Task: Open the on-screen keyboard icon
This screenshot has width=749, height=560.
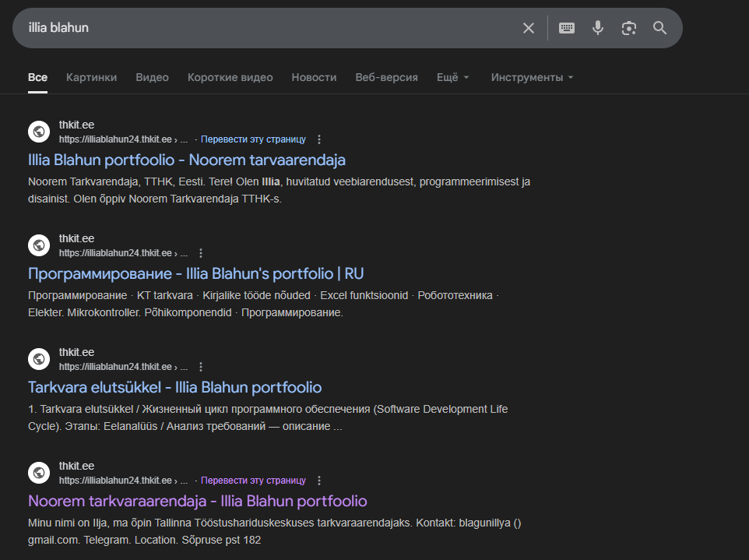Action: click(567, 28)
